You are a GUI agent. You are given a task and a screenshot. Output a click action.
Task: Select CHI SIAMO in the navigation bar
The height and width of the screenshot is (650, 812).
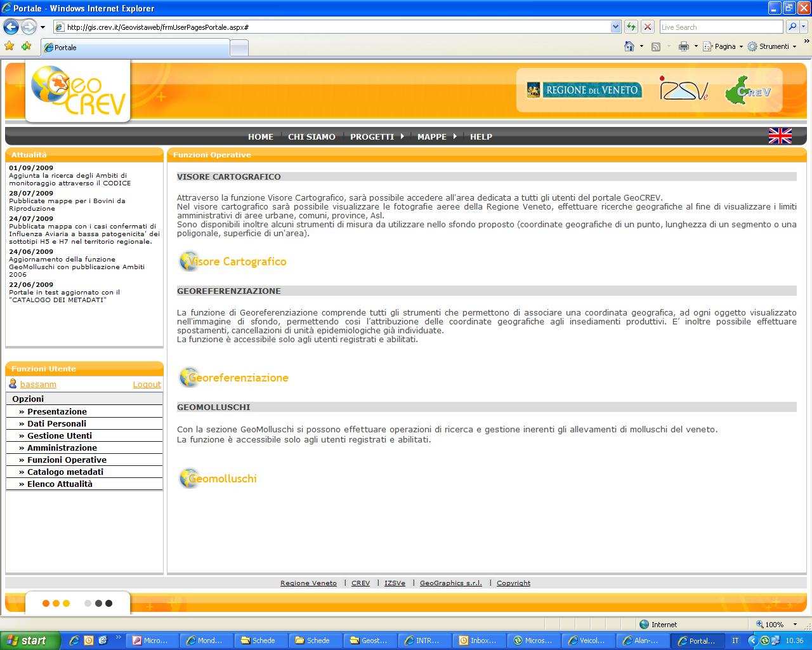[311, 136]
